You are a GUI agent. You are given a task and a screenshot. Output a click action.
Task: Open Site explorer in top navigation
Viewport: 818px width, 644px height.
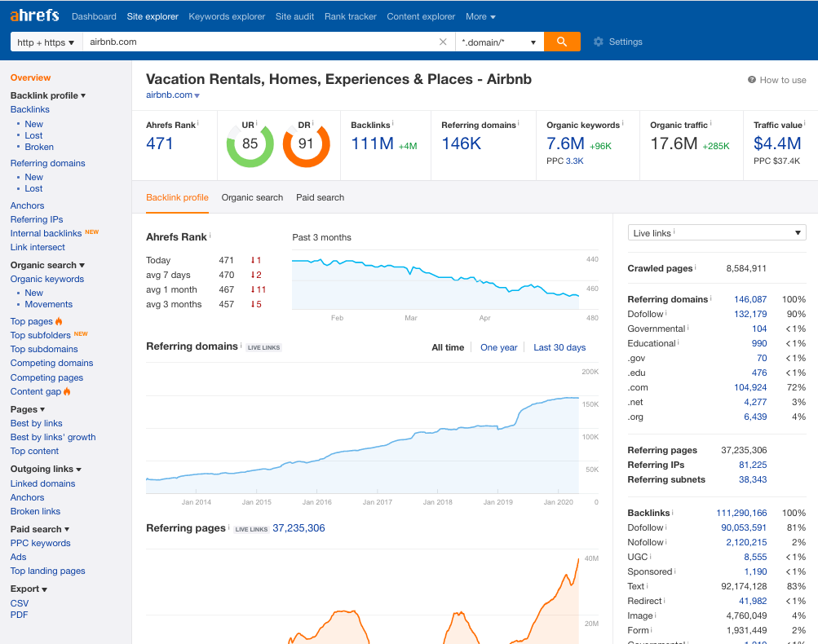(153, 16)
